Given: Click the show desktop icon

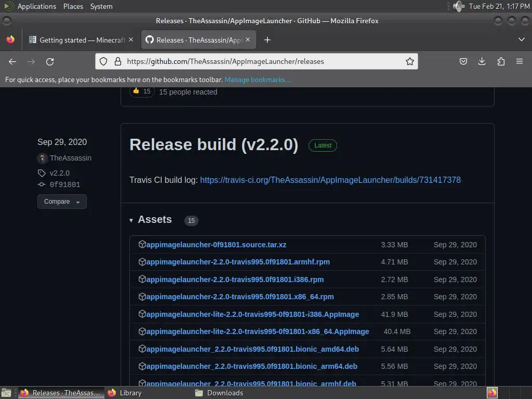Looking at the screenshot, I should point(6,393).
